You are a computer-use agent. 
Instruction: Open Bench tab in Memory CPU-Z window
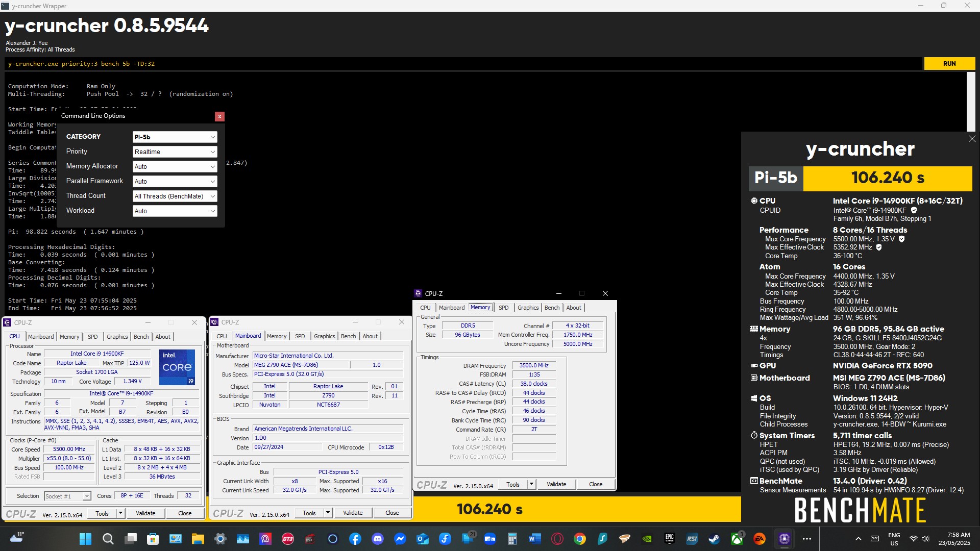click(552, 308)
